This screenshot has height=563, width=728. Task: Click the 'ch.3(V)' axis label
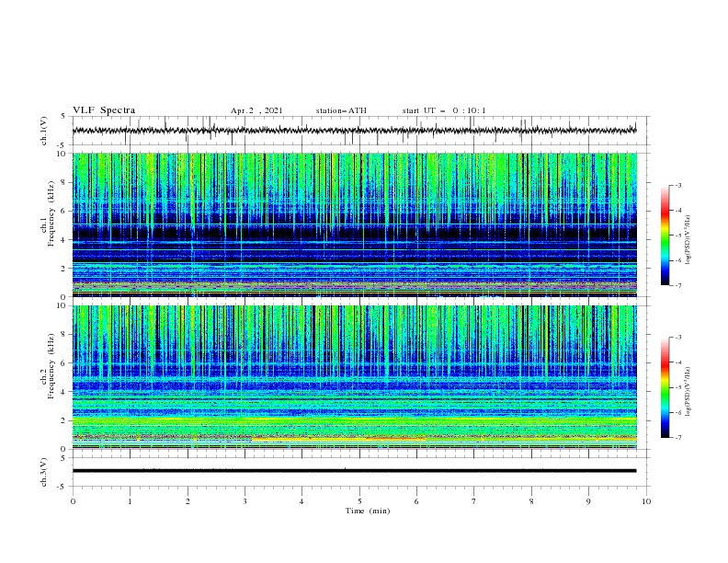[x=44, y=472]
